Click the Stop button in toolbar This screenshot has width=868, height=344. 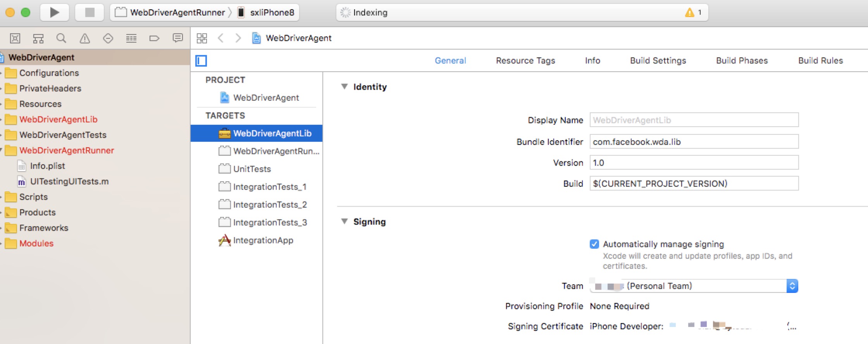click(90, 12)
